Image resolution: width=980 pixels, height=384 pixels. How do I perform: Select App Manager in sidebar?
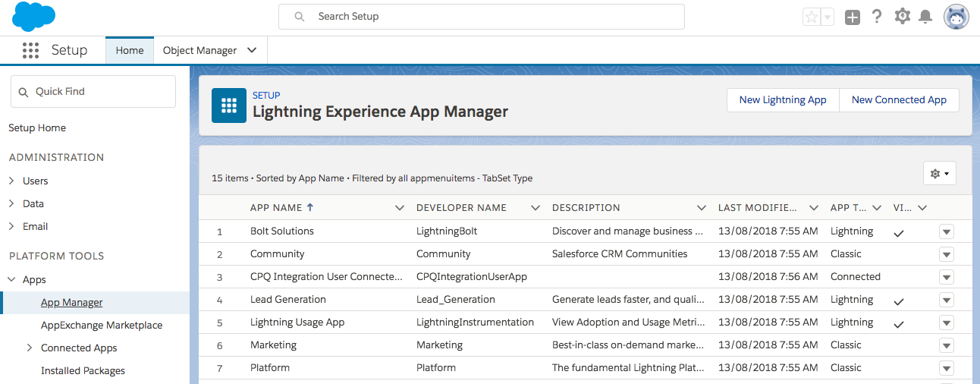[71, 302]
